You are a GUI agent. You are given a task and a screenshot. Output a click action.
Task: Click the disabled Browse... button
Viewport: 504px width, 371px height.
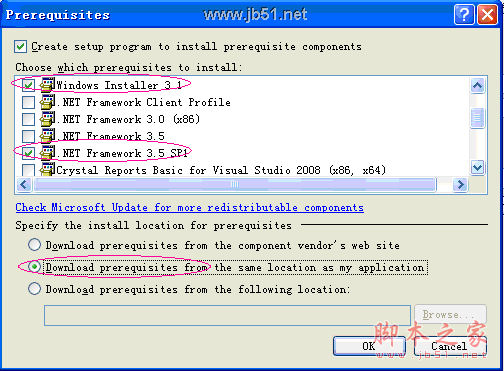point(450,315)
